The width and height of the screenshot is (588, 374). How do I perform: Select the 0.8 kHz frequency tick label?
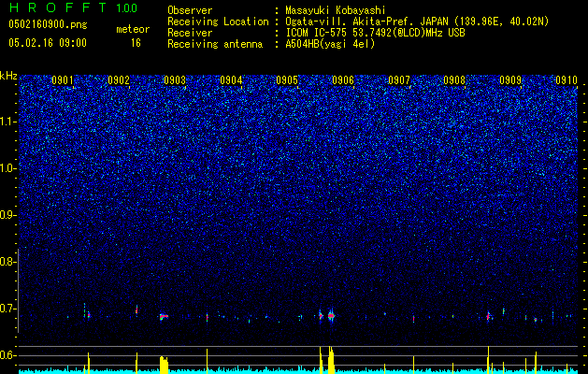tap(7, 262)
